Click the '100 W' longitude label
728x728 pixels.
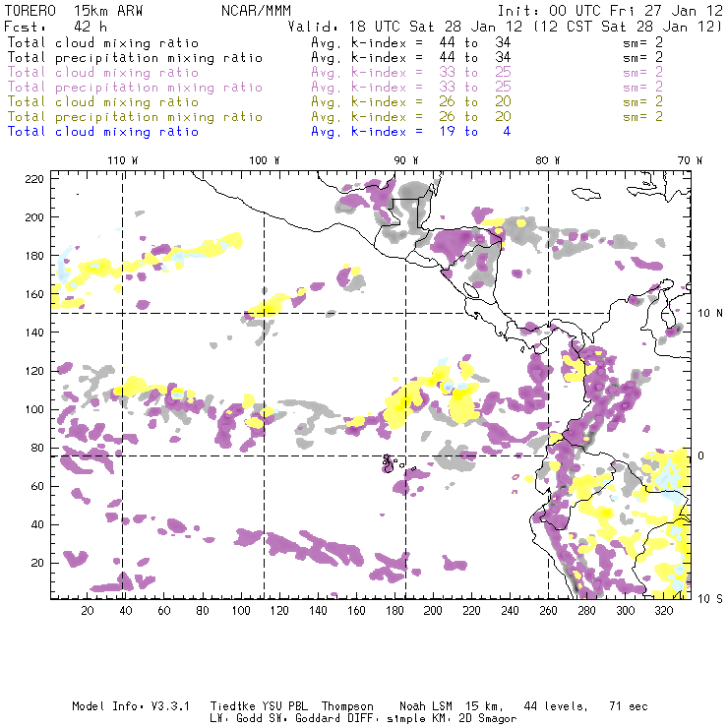tap(265, 160)
